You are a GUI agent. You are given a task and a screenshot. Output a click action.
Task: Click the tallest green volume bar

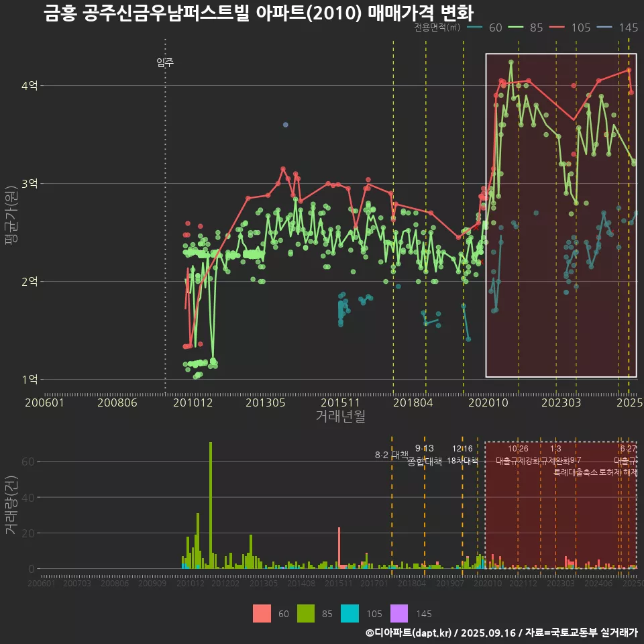pyautogui.click(x=211, y=505)
